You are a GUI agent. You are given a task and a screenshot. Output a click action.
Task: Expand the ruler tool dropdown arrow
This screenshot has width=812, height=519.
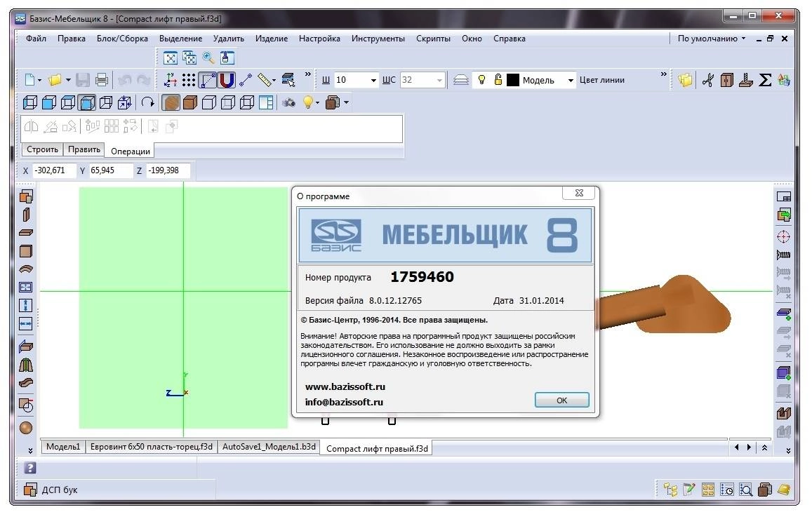[x=274, y=81]
